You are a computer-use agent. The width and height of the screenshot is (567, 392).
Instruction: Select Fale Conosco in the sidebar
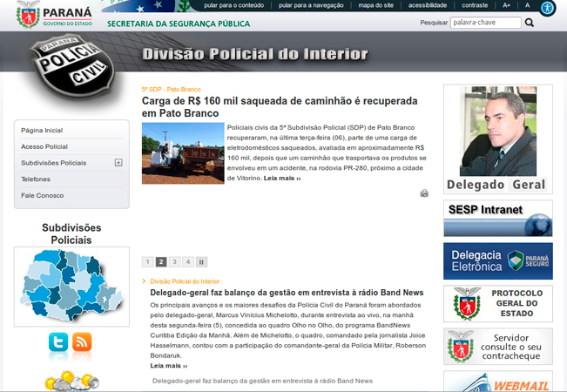click(x=43, y=195)
